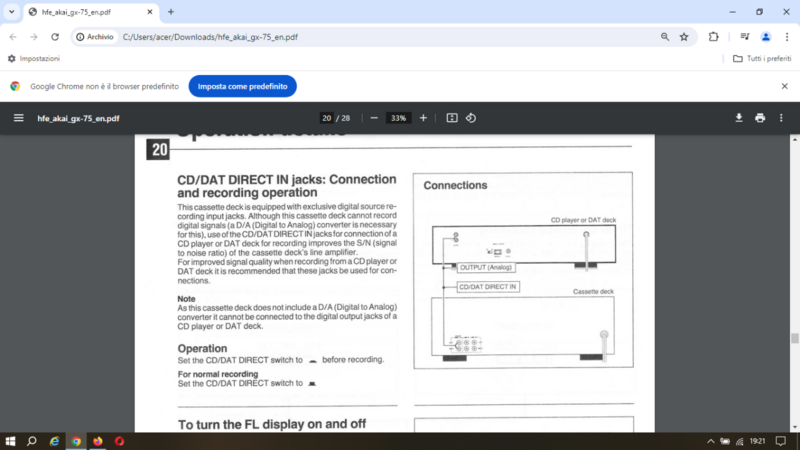Click the zoom level field showing 33%
This screenshot has height=450, width=800.
[x=399, y=118]
